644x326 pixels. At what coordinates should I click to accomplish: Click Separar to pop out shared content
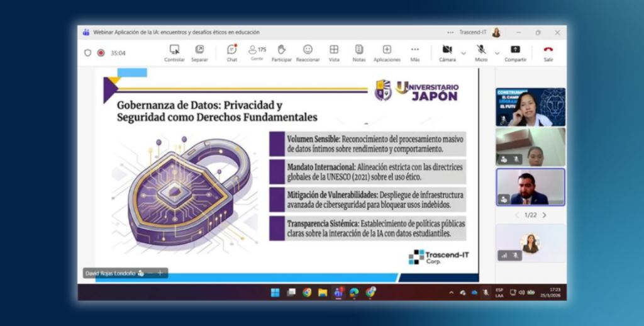pyautogui.click(x=199, y=52)
